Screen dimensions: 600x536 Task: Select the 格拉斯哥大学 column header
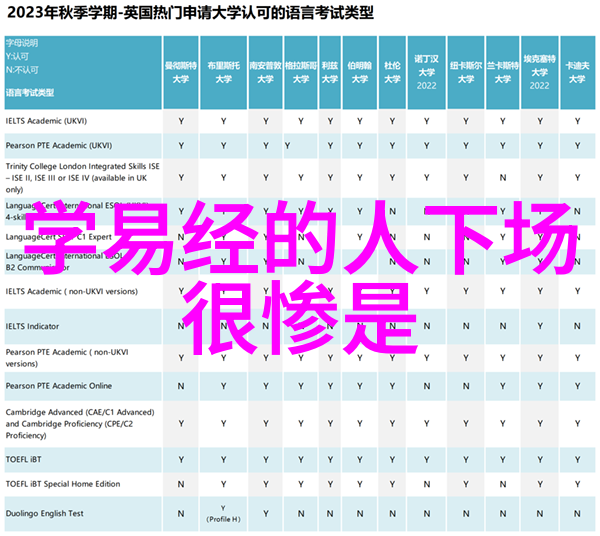coord(301,72)
